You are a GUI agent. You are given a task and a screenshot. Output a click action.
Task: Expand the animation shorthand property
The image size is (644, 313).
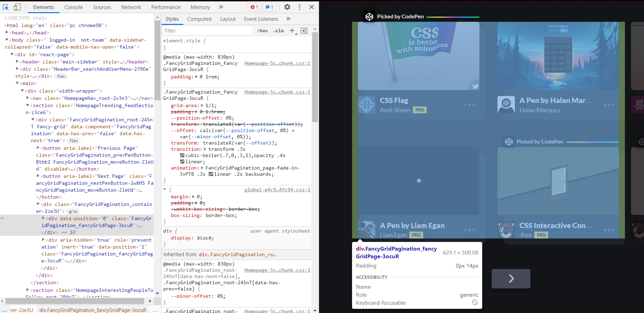pos(202,168)
